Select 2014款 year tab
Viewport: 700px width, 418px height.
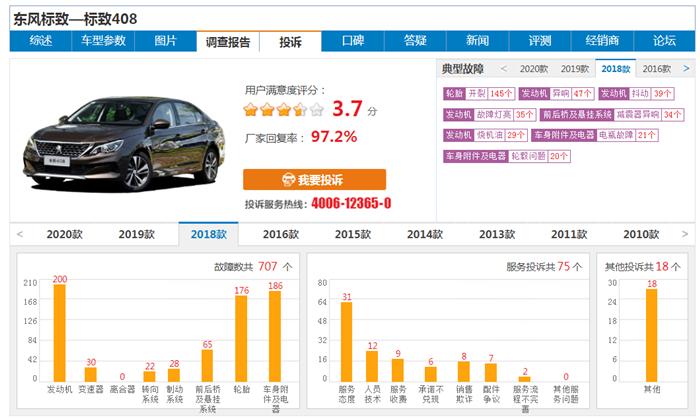pos(425,234)
